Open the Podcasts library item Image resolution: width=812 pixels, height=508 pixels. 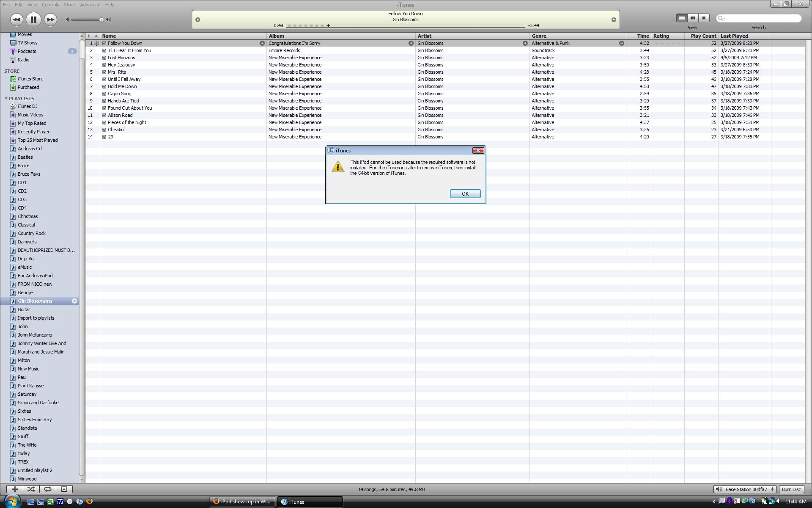pos(27,51)
